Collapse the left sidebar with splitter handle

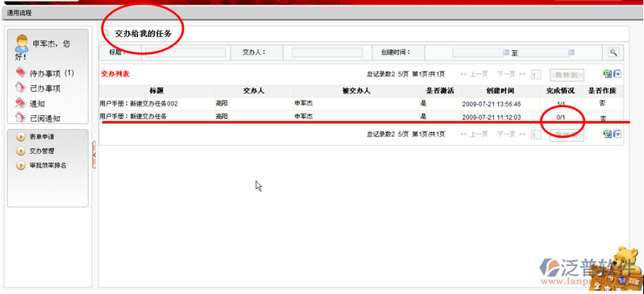[x=94, y=155]
